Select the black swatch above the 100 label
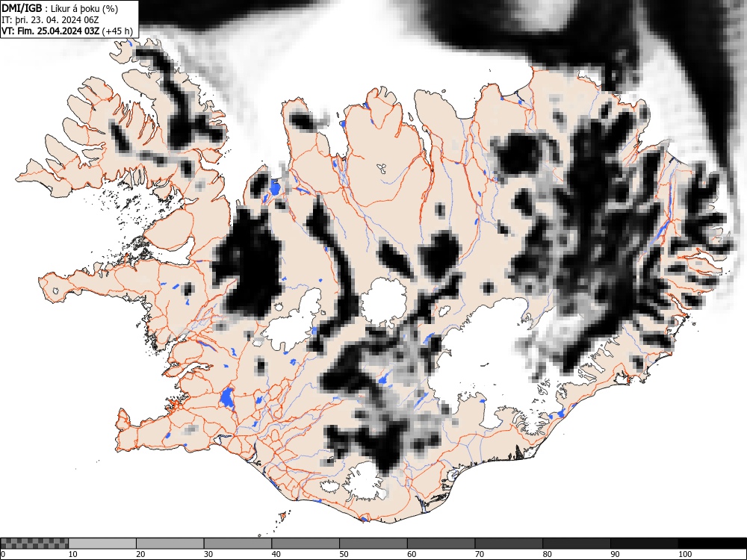The height and width of the screenshot is (560, 747). click(712, 544)
